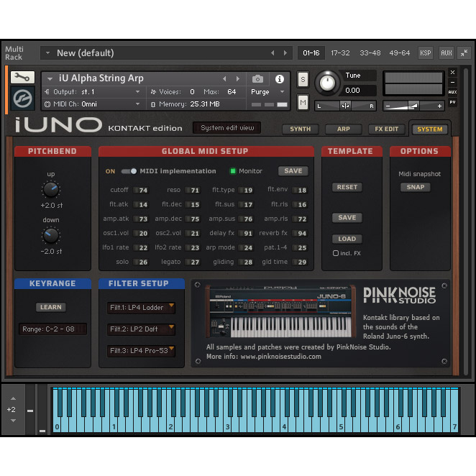
Task: Click the pitchbend down knob
Action: click(x=51, y=236)
